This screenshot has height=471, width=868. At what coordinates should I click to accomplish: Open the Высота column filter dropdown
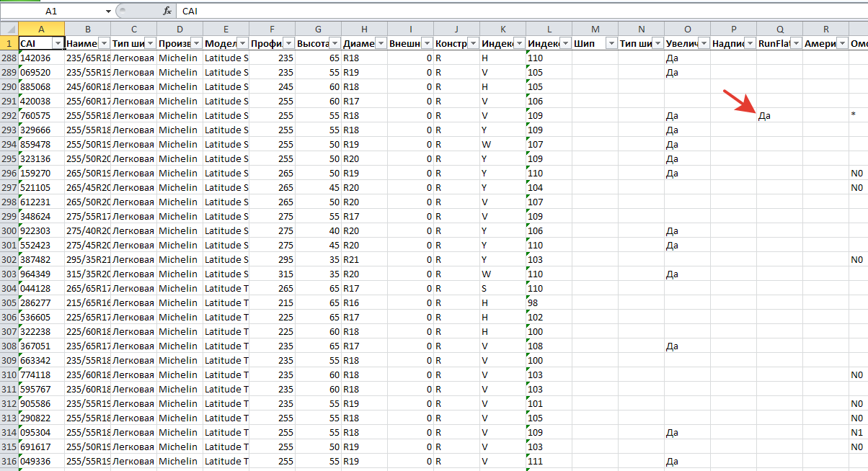[x=334, y=43]
